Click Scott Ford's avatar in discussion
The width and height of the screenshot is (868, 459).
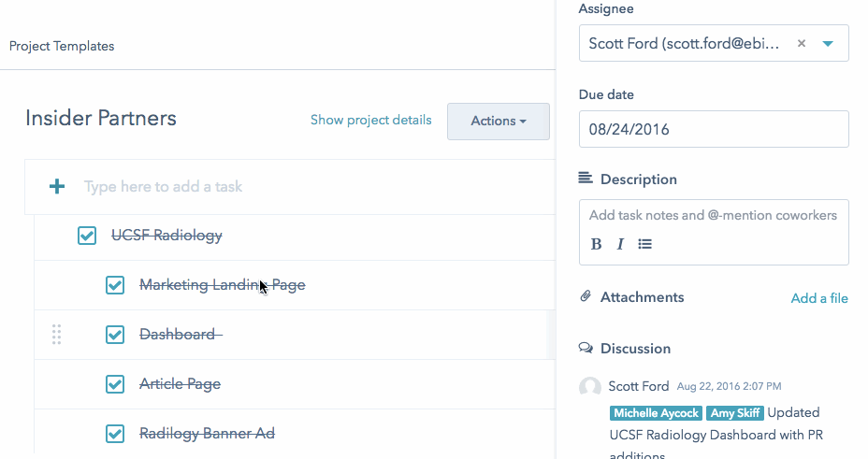590,387
